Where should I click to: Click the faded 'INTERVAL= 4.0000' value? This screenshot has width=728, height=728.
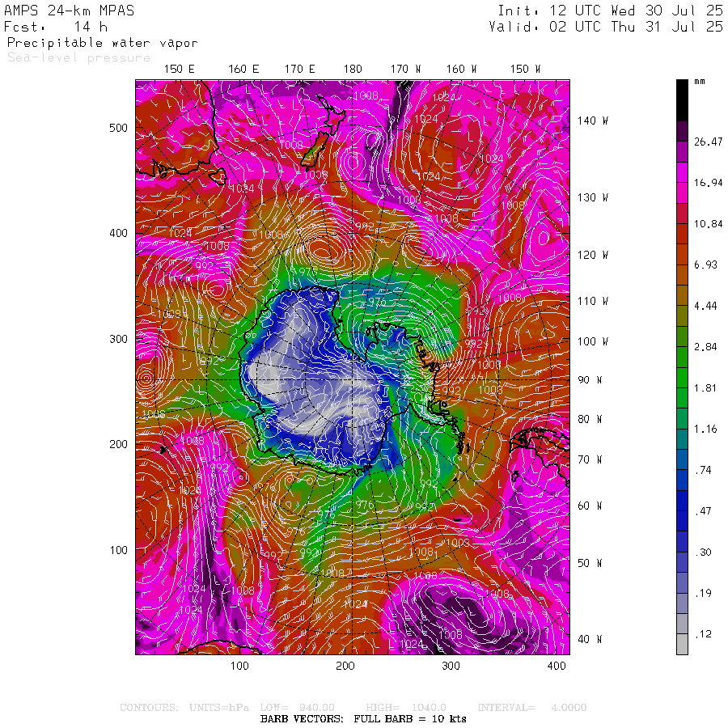[x=532, y=708]
